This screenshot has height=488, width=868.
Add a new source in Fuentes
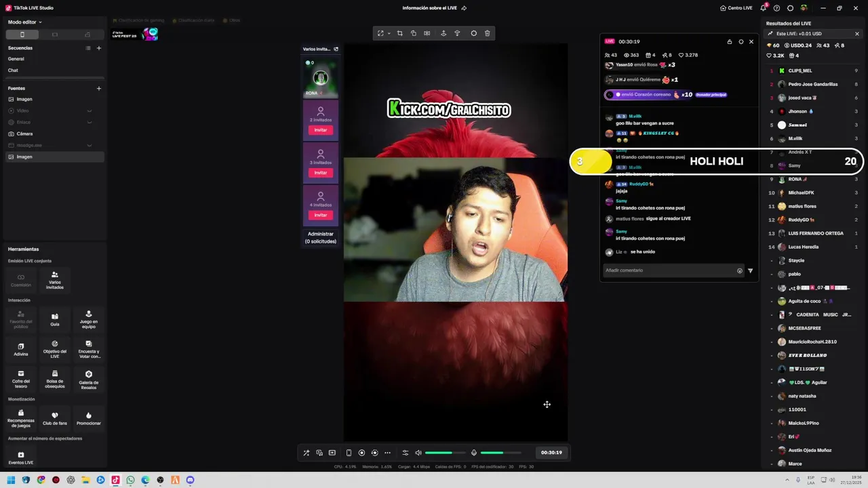[x=99, y=88]
